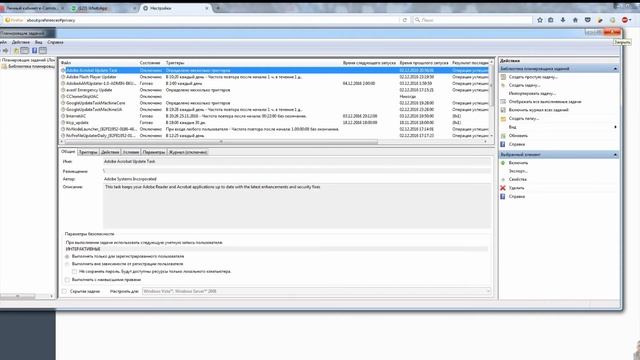Select run whether user is logged on or not
640x360 pixels.
pos(67,264)
